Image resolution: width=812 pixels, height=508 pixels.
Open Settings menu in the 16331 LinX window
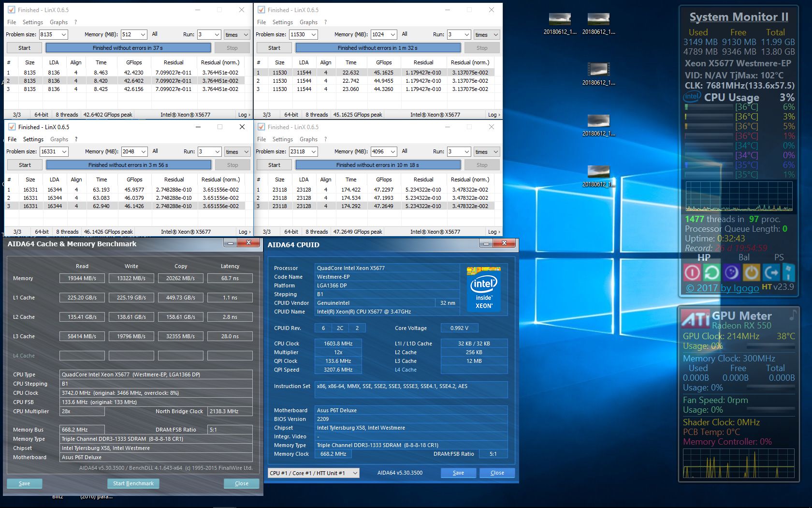[x=33, y=139]
